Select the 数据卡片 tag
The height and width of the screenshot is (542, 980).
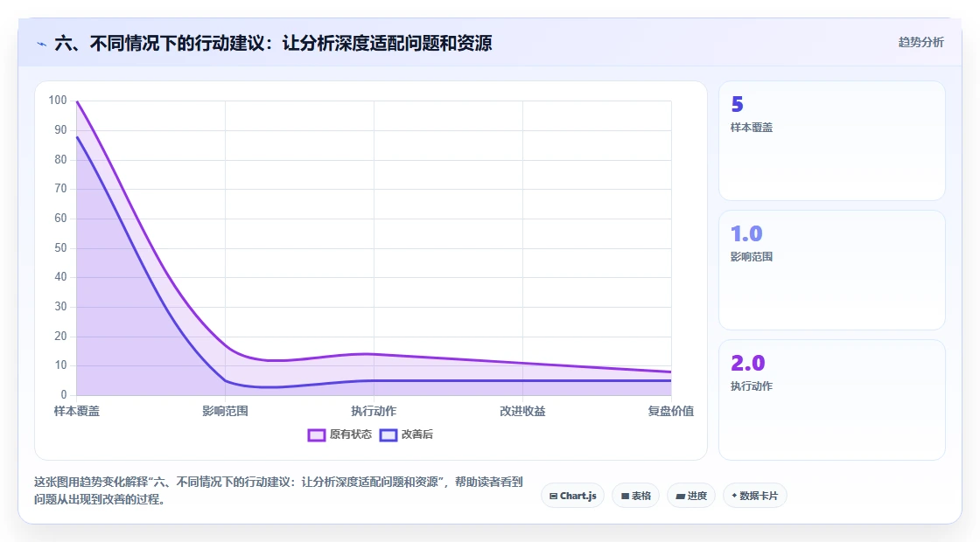tap(755, 496)
